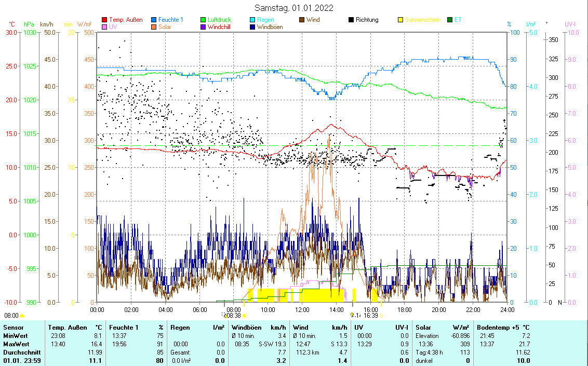Click the dark blue Windböen legend square
The height and width of the screenshot is (366, 588).
click(x=252, y=27)
